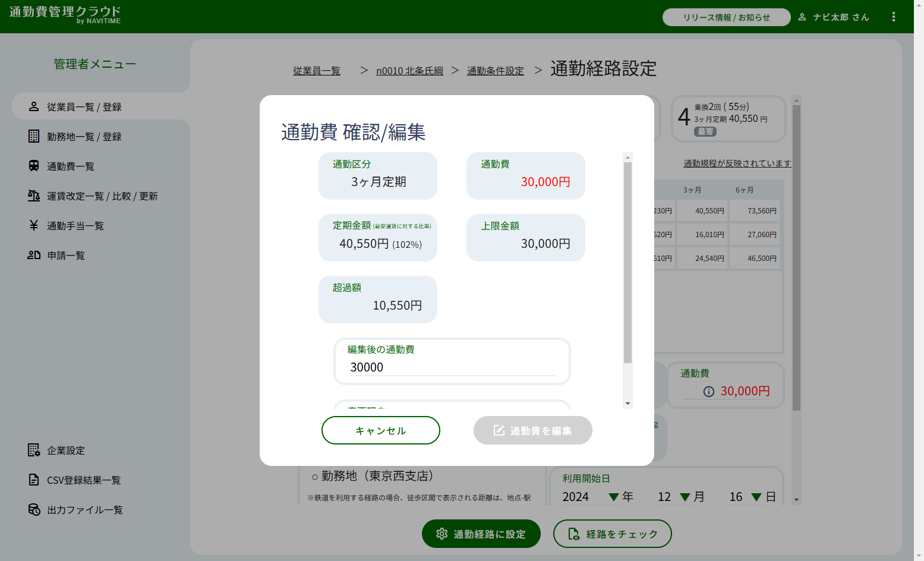Click the file-check icon on 経路をチェック
This screenshot has width=924, height=561.
point(573,534)
